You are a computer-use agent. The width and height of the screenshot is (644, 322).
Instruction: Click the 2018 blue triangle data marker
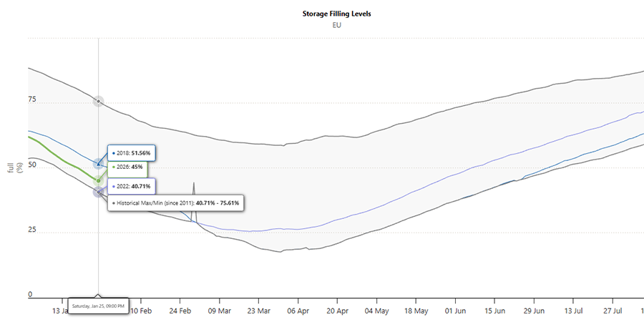[98, 164]
